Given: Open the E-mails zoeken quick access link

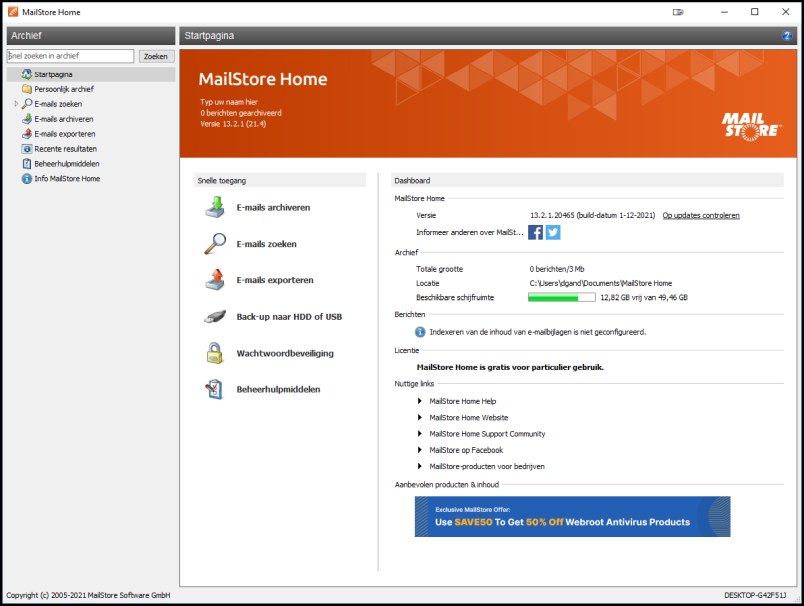Looking at the screenshot, I should pos(267,244).
